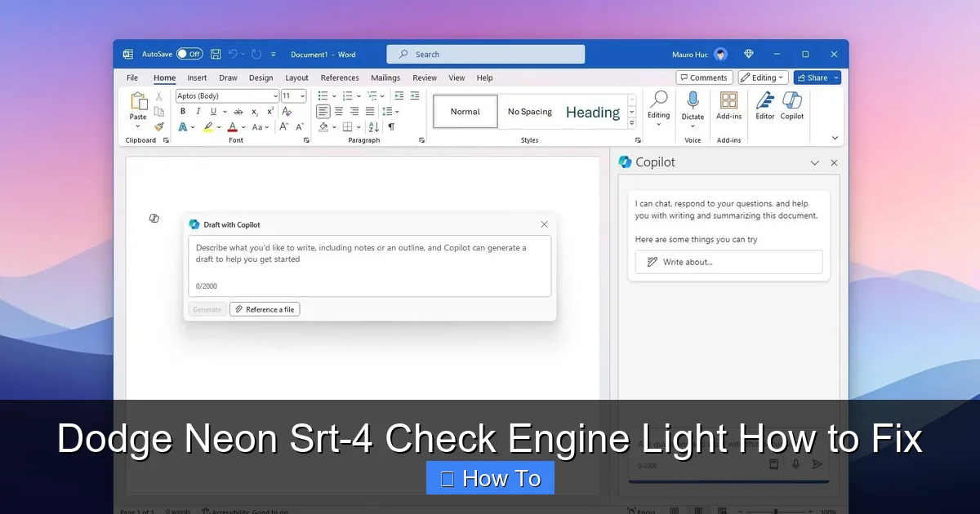Open the Editing mode dropdown
This screenshot has width=980, height=514.
(764, 78)
